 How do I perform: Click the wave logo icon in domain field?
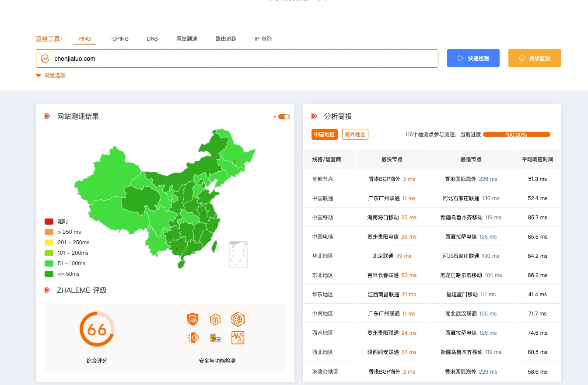45,59
